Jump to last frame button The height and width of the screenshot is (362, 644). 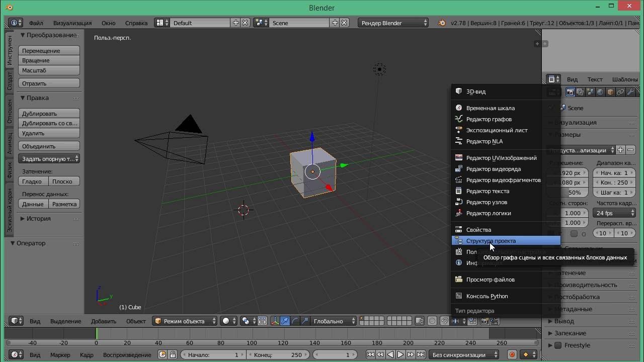tap(421, 355)
